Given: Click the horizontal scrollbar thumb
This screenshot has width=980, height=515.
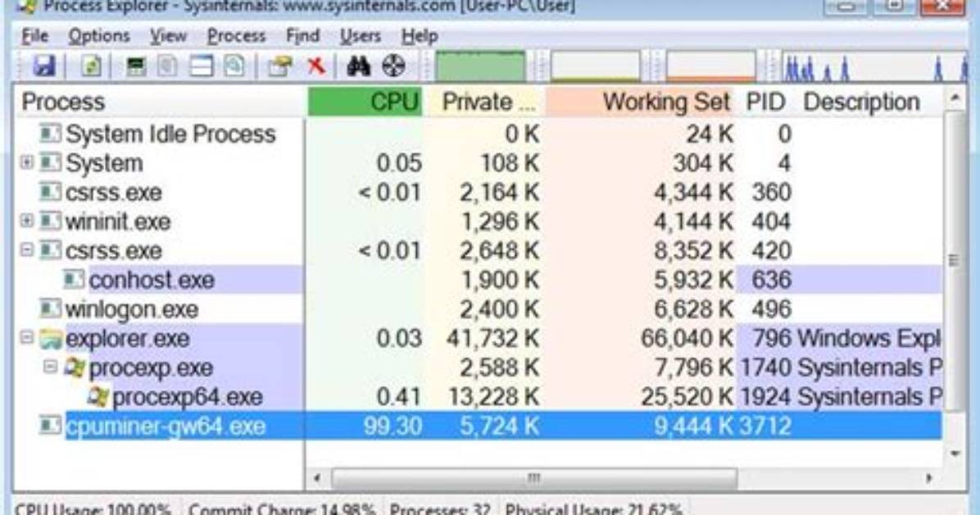Looking at the screenshot, I should pyautogui.click(x=533, y=478).
